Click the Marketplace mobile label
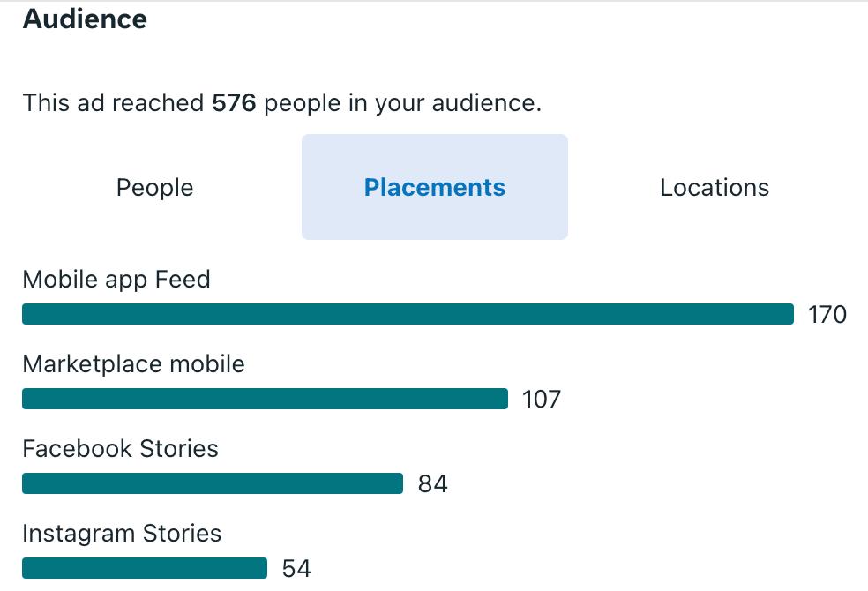Viewport: 868px width, 591px height. [x=133, y=364]
